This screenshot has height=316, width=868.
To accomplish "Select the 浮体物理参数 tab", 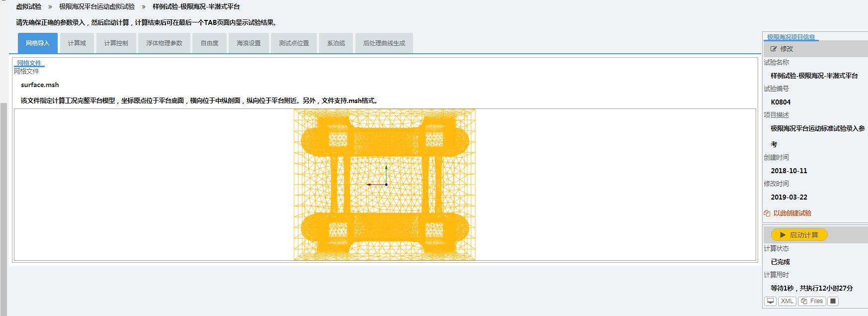I will click(164, 43).
